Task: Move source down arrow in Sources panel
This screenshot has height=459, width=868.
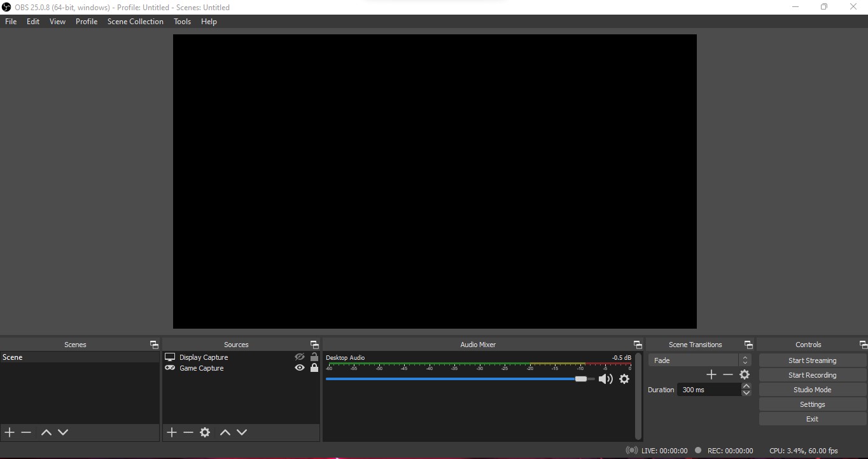Action: (x=242, y=432)
